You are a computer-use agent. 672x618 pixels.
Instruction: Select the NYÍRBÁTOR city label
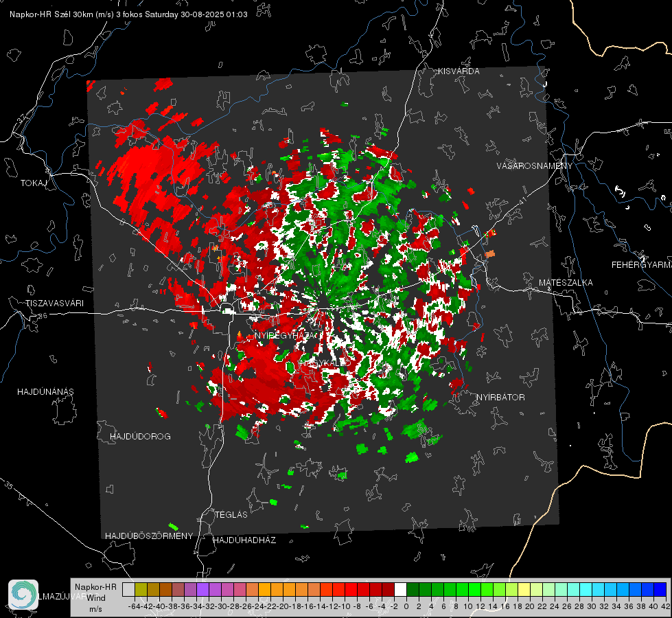[x=500, y=398]
